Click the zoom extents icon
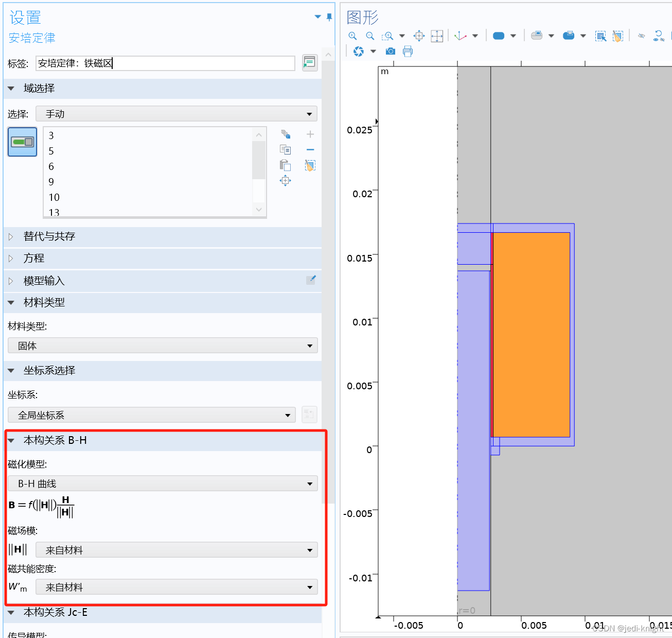Screen dimensions: 672x638 419,36
